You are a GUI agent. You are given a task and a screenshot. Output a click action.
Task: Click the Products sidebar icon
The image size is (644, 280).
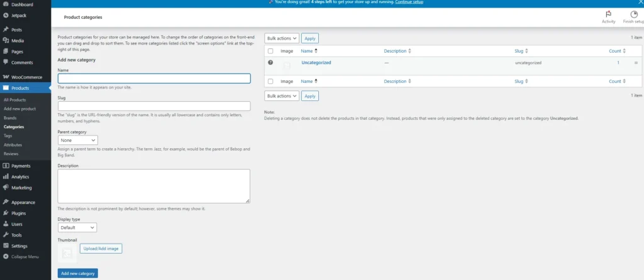coord(6,88)
